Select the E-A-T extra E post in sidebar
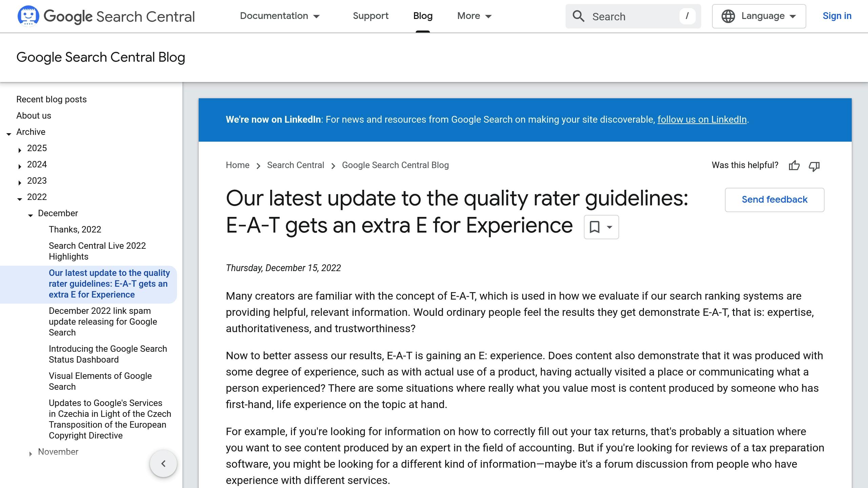 pos(109,284)
